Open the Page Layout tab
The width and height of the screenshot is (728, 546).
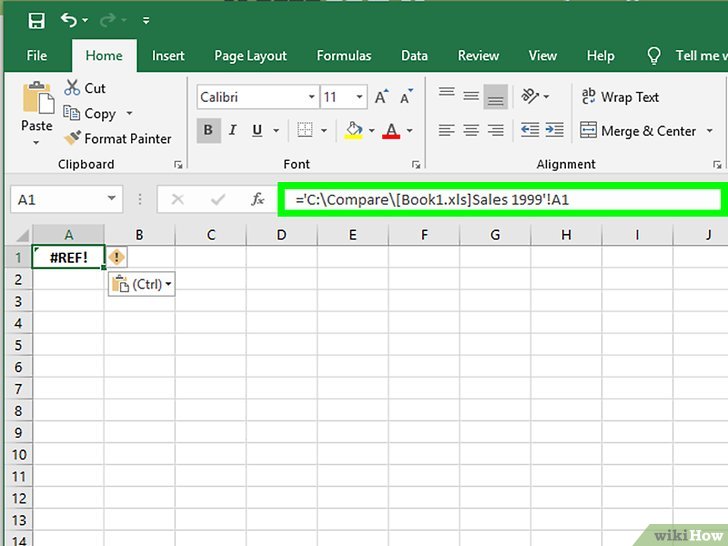click(250, 56)
